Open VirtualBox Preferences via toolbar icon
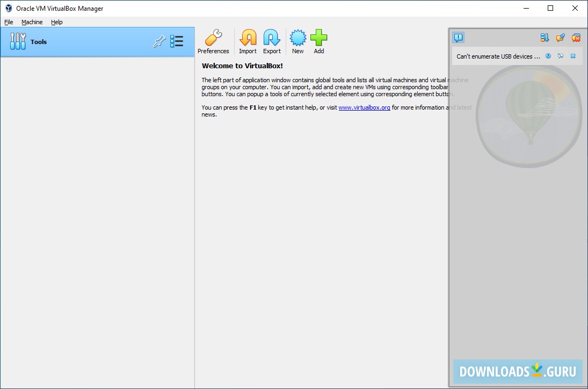588x389 pixels. (x=213, y=38)
